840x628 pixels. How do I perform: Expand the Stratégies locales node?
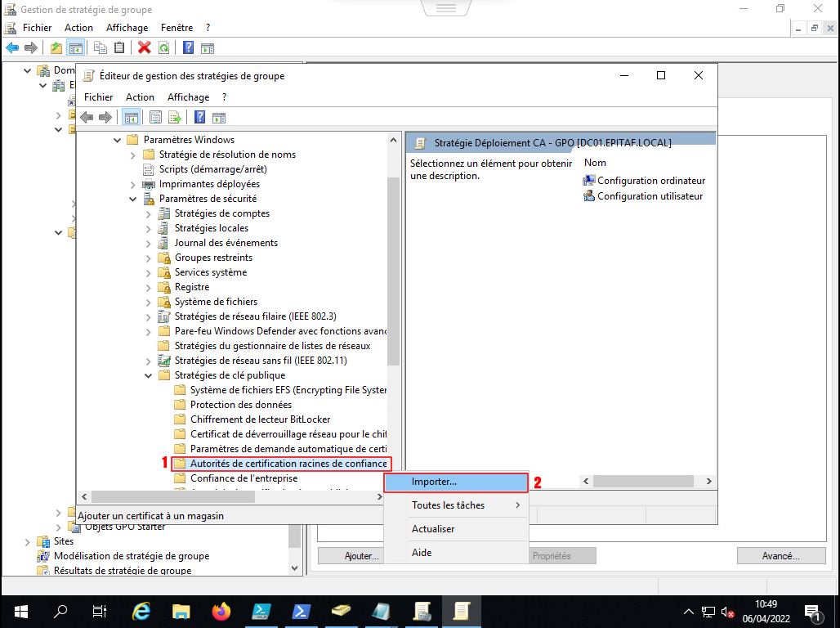[148, 228]
